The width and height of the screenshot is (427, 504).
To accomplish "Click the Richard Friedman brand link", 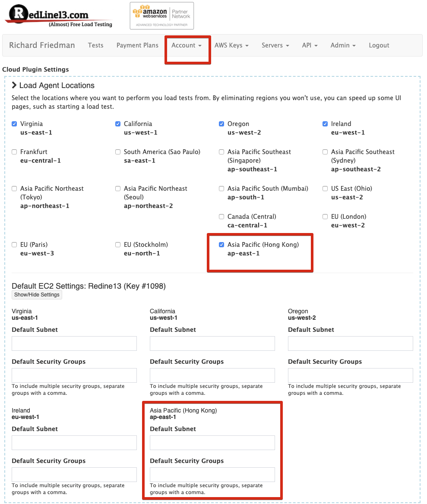I will click(x=42, y=45).
